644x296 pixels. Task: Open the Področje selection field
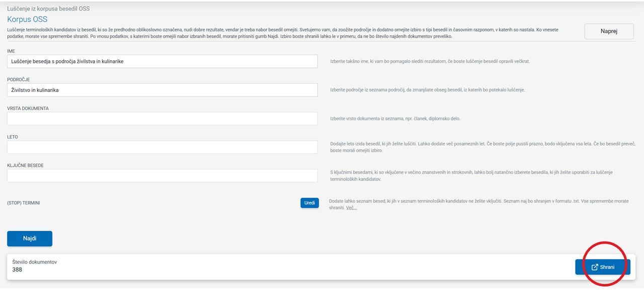click(162, 90)
